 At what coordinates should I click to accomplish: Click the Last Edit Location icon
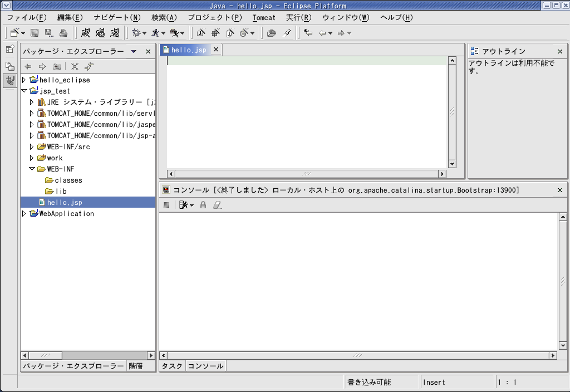pyautogui.click(x=308, y=33)
